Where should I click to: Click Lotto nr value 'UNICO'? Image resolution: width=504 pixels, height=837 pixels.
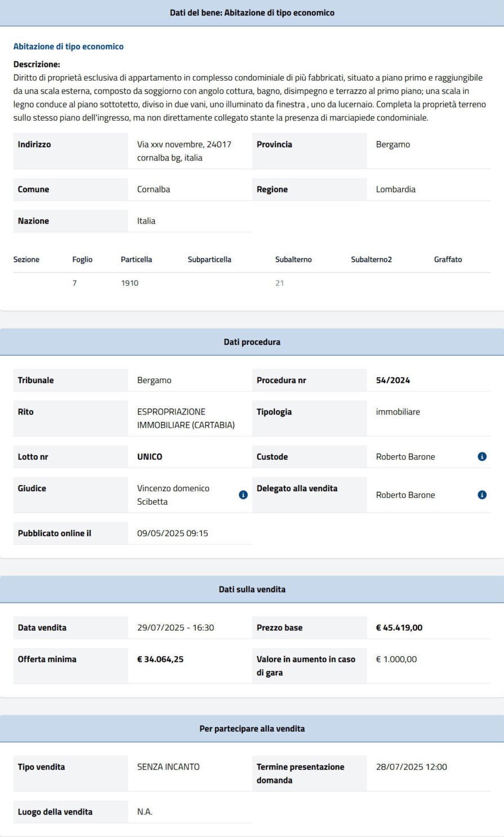coord(150,457)
